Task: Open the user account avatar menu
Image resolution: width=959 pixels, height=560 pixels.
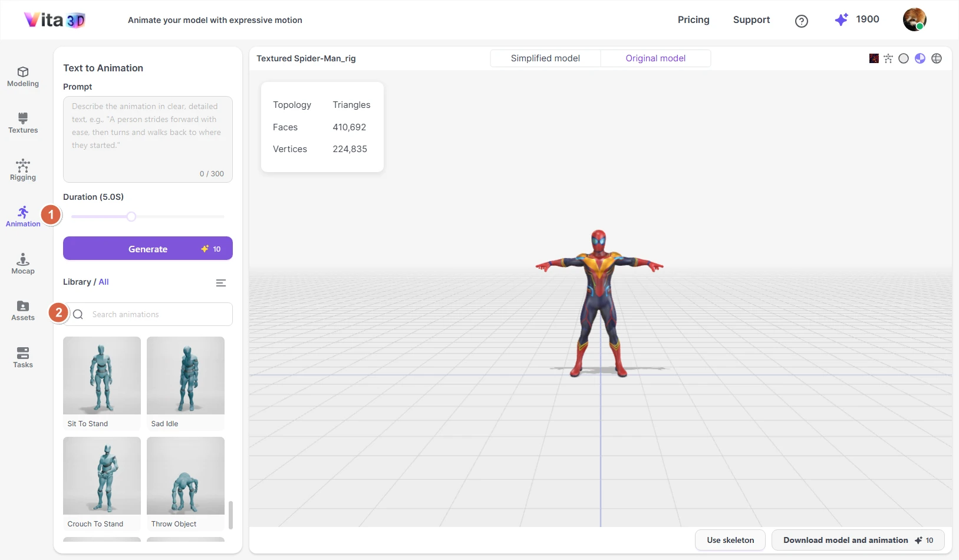Action: [x=914, y=19]
